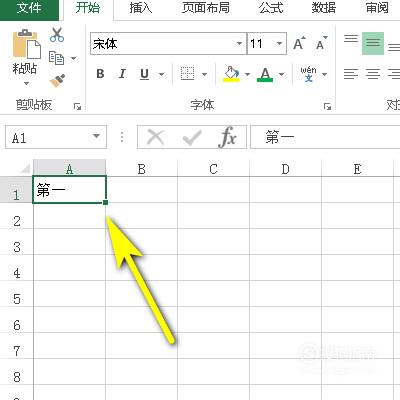Open Font Color dropdown arrow
This screenshot has height=400, width=400.
click(282, 74)
